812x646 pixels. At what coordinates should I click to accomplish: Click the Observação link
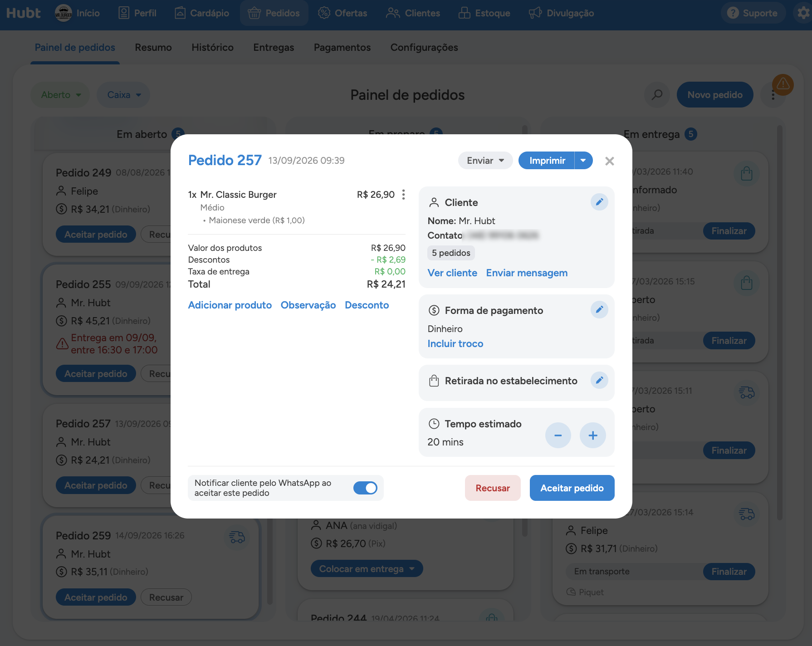point(308,305)
